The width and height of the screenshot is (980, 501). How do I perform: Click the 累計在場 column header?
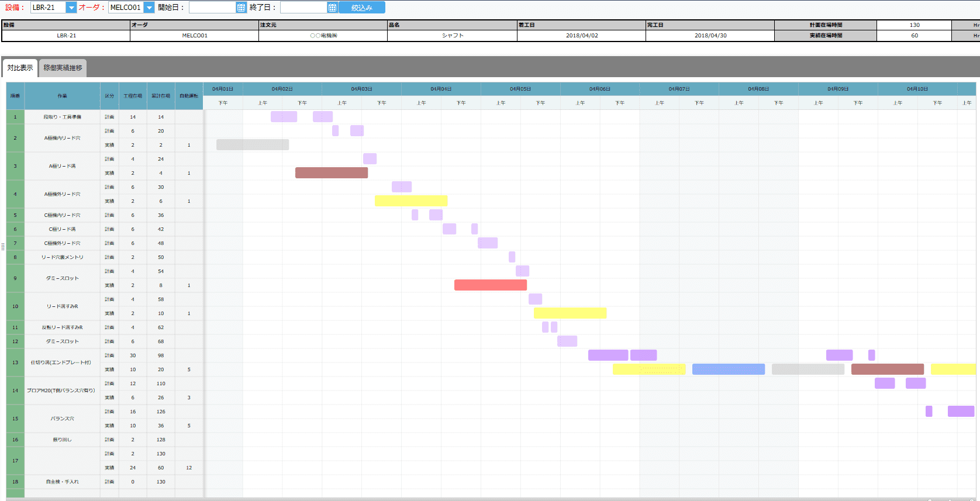[x=161, y=96]
